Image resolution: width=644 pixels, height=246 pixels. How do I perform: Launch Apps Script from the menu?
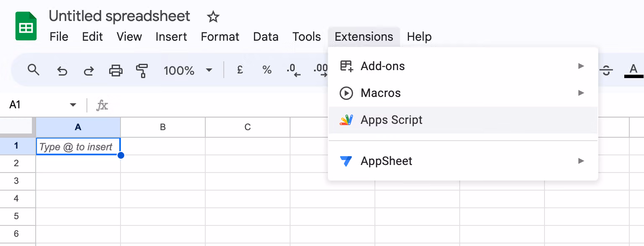(463, 120)
